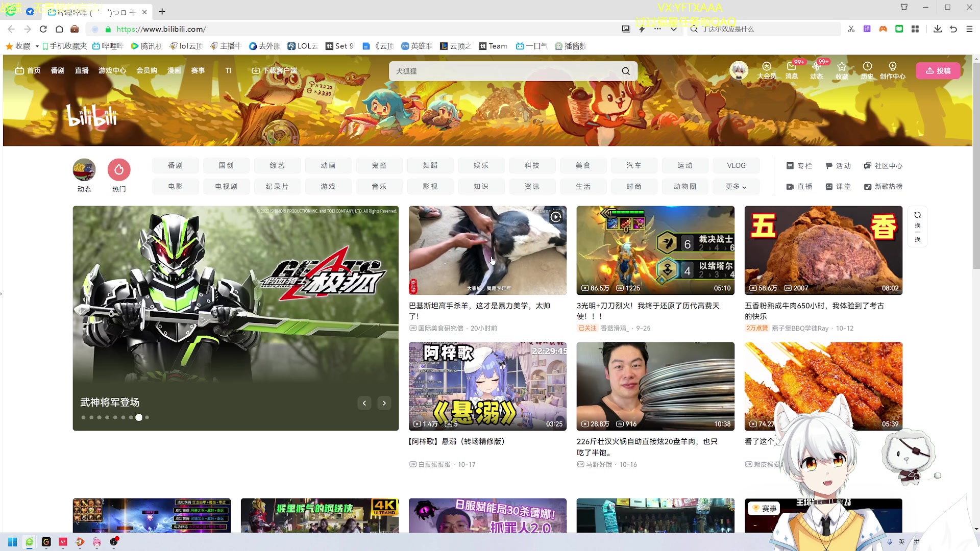The width and height of the screenshot is (980, 551).
Task: Click the browser back arrow
Action: (x=11, y=29)
